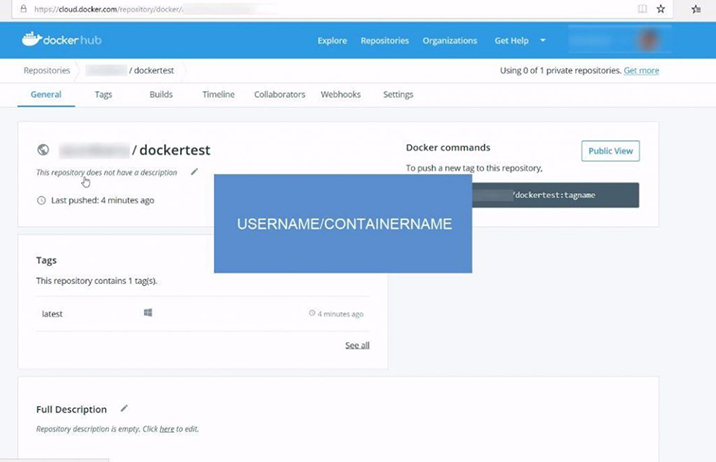The height and width of the screenshot is (462, 716).
Task: Click the pencil icon beside short description
Action: pos(194,172)
